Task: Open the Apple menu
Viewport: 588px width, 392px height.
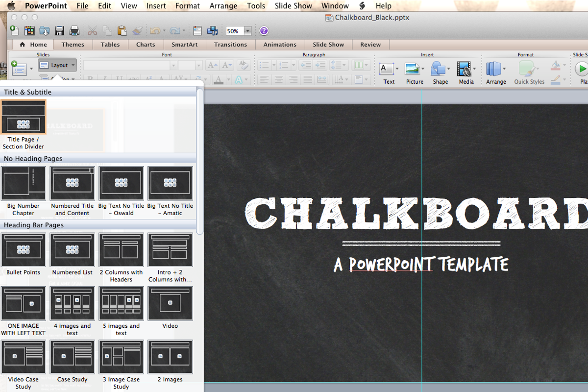Action: pyautogui.click(x=12, y=6)
